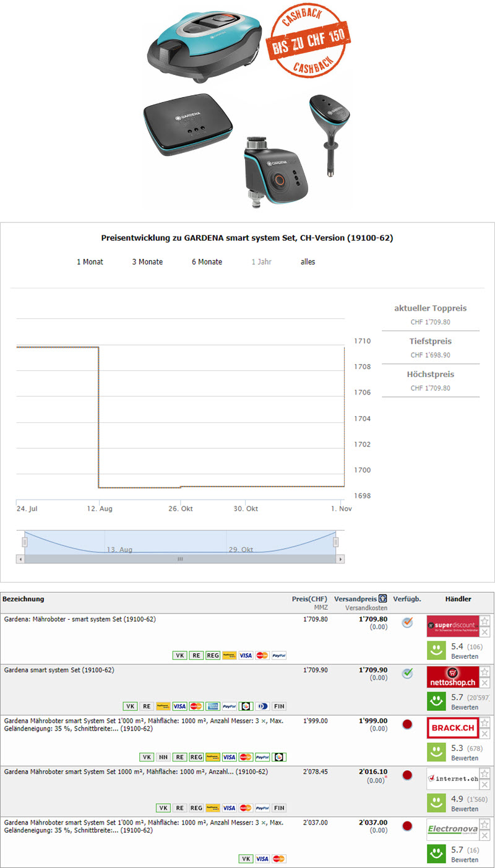Image resolution: width=495 pixels, height=868 pixels.
Task: Grab the right handle of chart range navigator
Action: [x=336, y=542]
